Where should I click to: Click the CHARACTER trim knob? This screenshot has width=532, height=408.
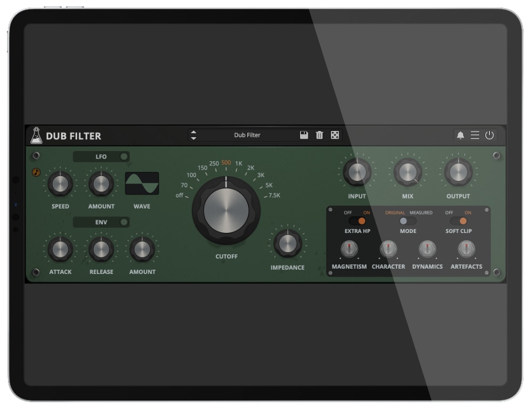[x=388, y=249]
